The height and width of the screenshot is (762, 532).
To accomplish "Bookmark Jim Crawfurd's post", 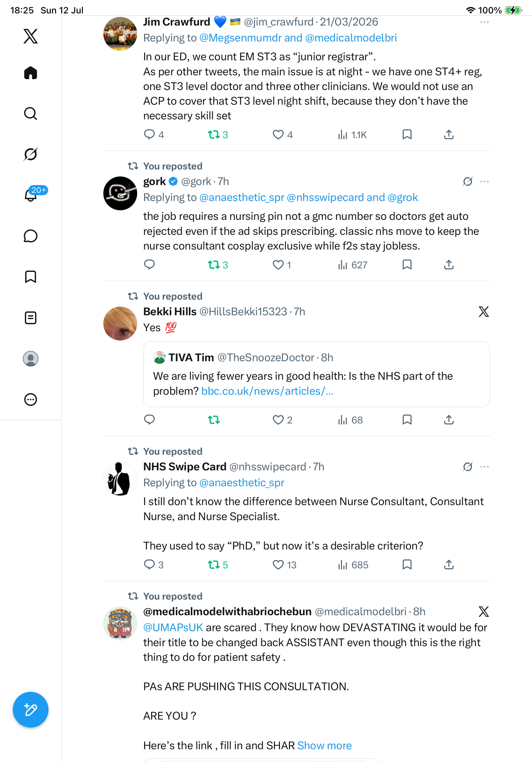I will [407, 134].
